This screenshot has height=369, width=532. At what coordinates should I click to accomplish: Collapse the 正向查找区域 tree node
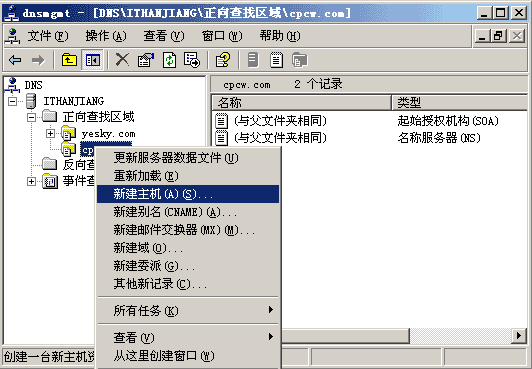tap(31, 117)
